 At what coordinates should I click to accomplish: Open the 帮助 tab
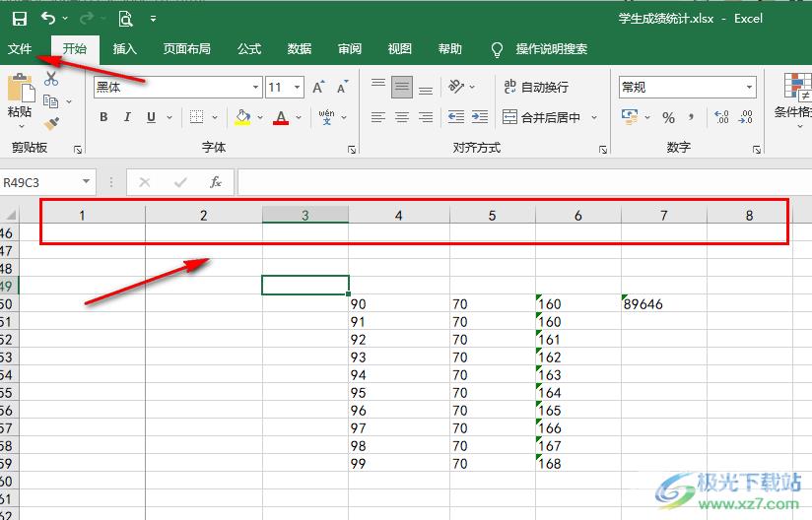pyautogui.click(x=449, y=48)
